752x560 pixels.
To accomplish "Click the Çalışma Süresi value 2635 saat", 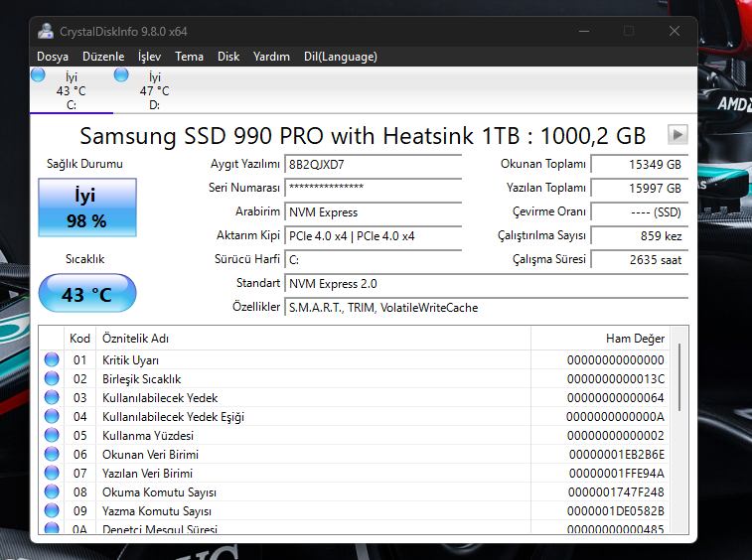I will pyautogui.click(x=640, y=260).
